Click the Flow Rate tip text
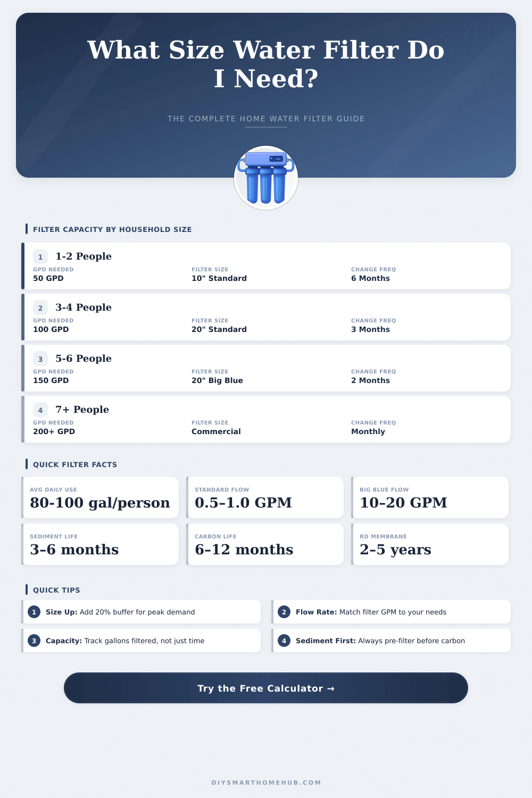The height and width of the screenshot is (798, 532). (371, 612)
